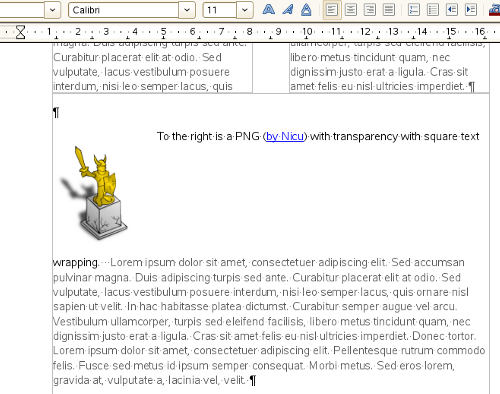This screenshot has height=394, width=500.
Task: Select the golden knight statue image
Action: (x=94, y=193)
